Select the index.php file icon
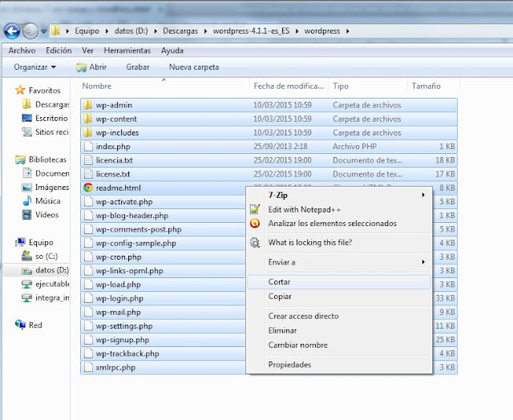513x420 pixels. click(x=88, y=146)
